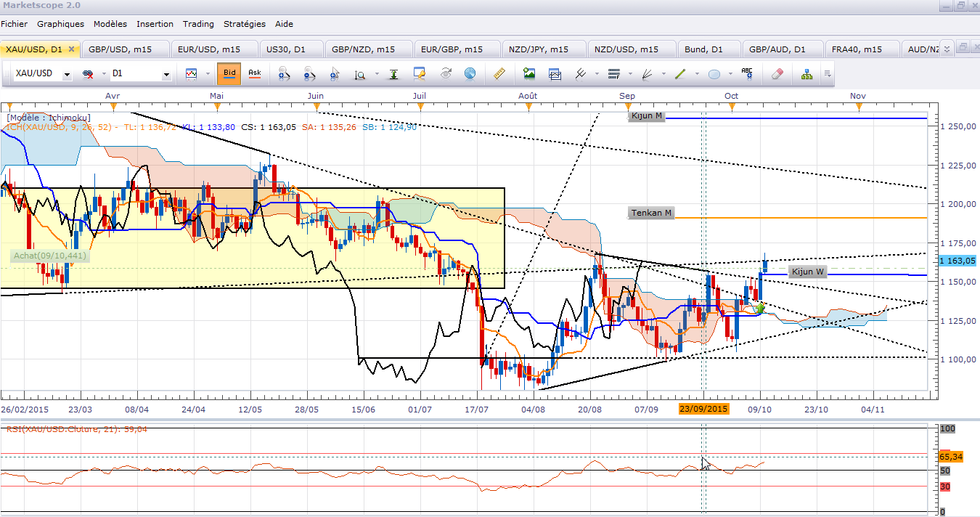Click the Kijun M label on chart
The width and height of the screenshot is (980, 517).
[x=646, y=115]
